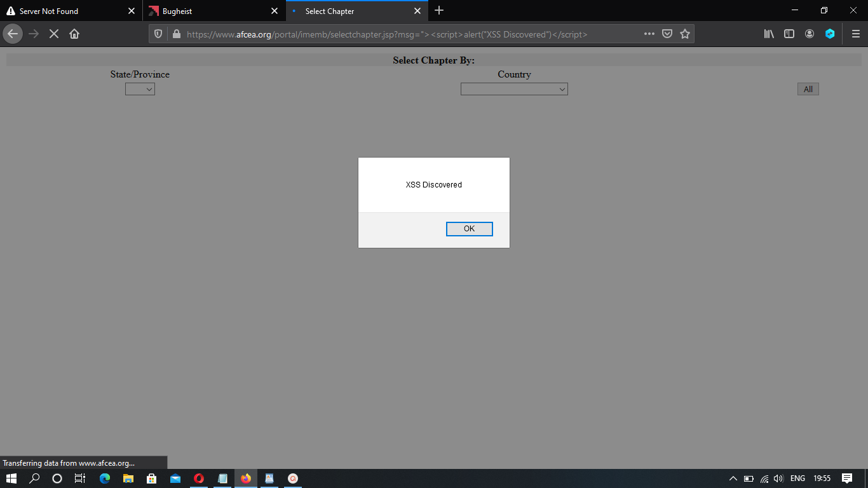Open the Library icon in toolbar
Image resolution: width=868 pixels, height=488 pixels.
coord(769,34)
